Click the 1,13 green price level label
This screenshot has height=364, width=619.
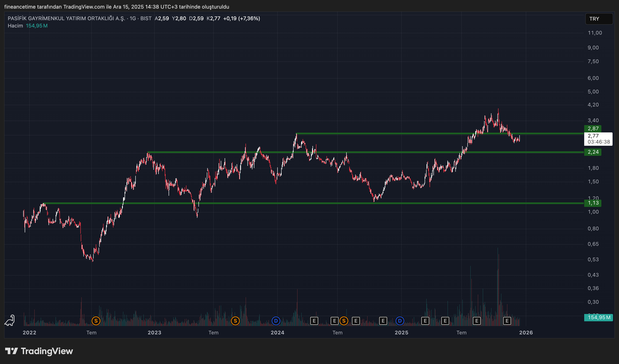coord(593,203)
